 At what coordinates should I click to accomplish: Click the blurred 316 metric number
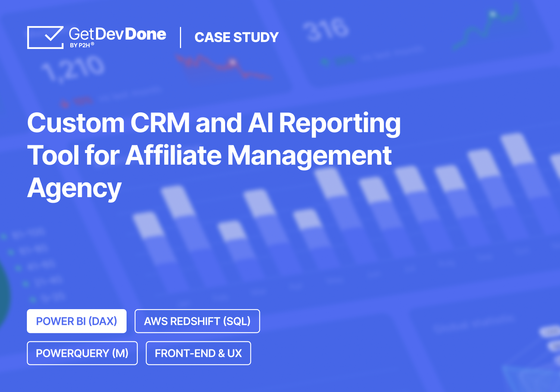click(326, 29)
